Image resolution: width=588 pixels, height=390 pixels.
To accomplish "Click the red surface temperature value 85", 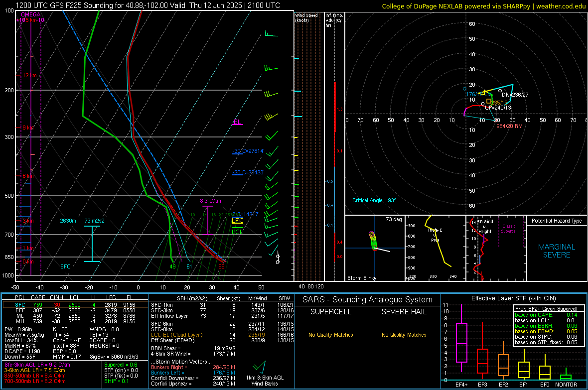I will coord(221,266).
